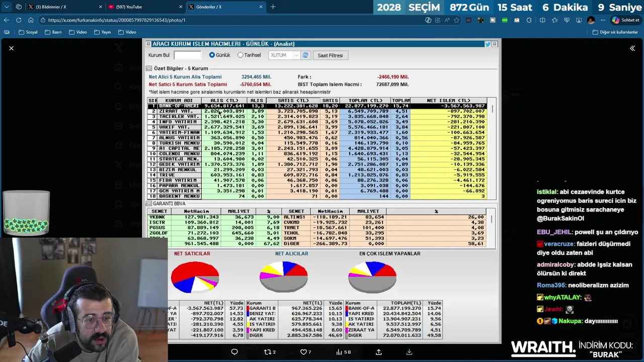Download the photo using the arrow icon
Screen dimensions: 644x362
(x=409, y=352)
